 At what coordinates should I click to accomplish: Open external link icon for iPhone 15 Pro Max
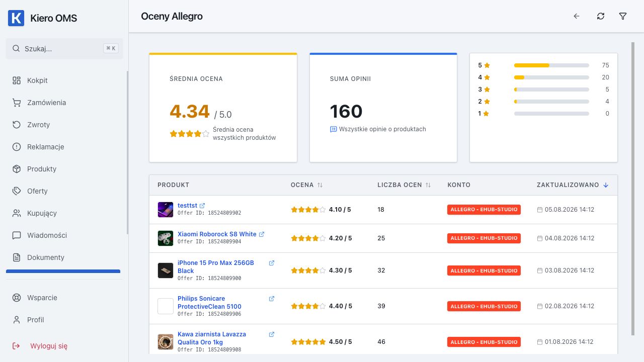[272, 263]
